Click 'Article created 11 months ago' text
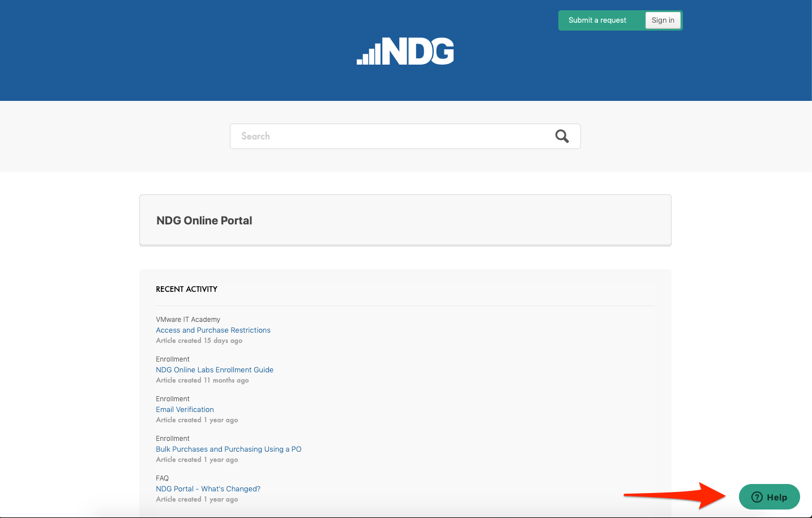Viewport: 812px width, 518px height. 202,380
